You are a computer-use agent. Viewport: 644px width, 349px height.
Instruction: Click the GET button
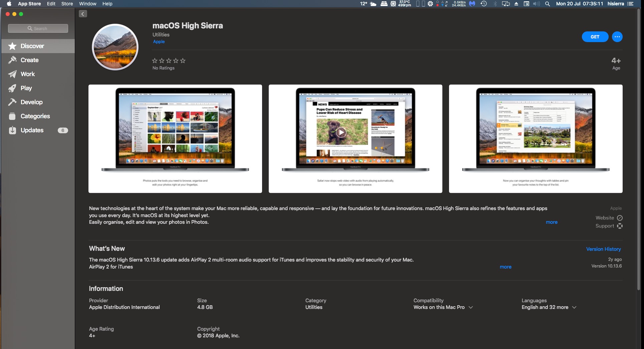coord(595,37)
